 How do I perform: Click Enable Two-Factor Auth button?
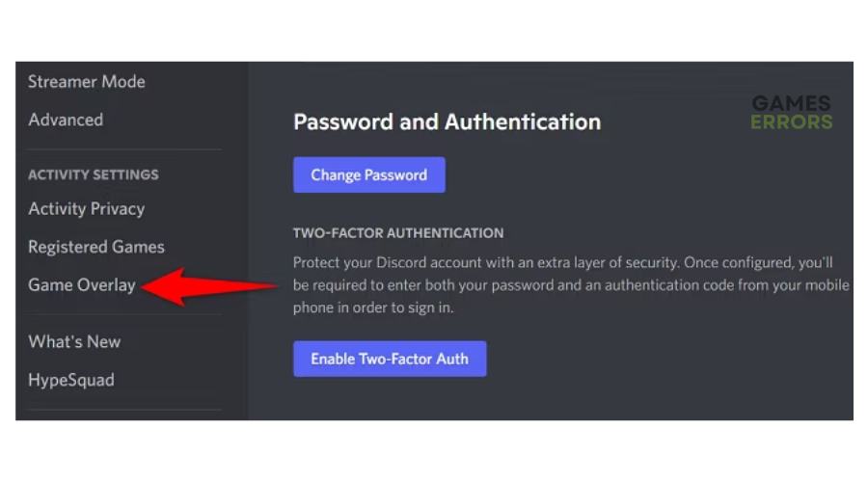click(390, 359)
